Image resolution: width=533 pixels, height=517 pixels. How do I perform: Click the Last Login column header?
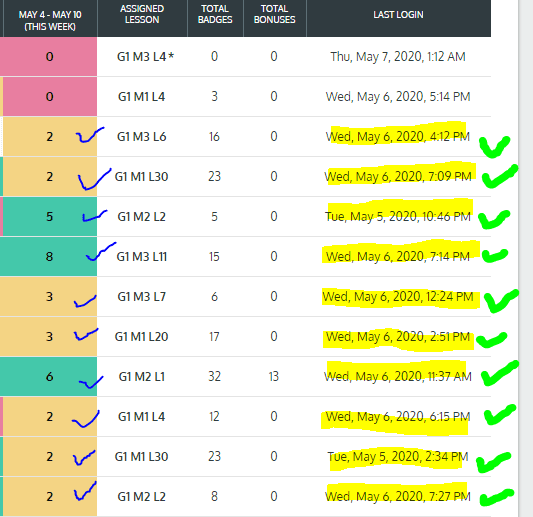pos(398,15)
